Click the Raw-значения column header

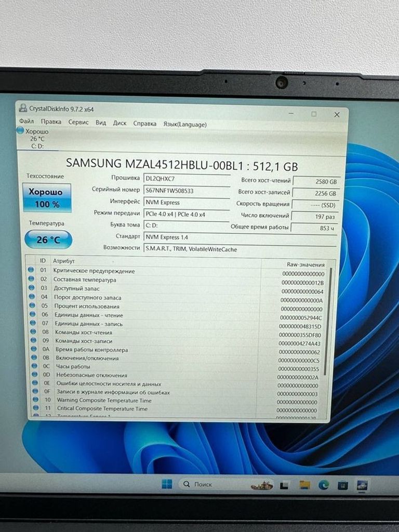(305, 264)
